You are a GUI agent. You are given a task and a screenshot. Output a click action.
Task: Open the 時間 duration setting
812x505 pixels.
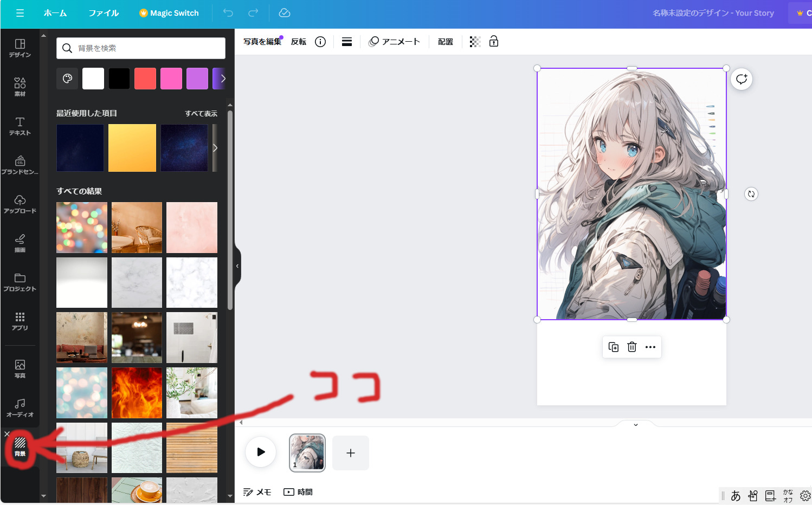tap(298, 492)
